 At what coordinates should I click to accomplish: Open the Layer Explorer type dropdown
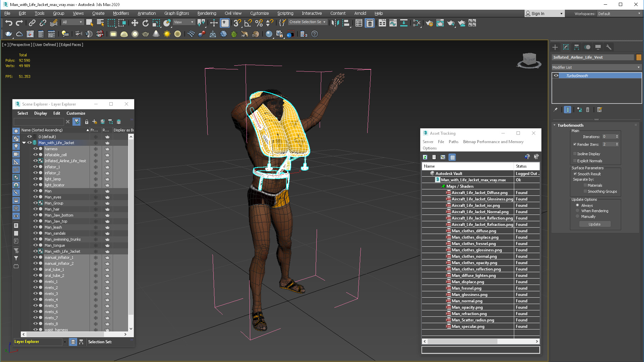(x=64, y=342)
